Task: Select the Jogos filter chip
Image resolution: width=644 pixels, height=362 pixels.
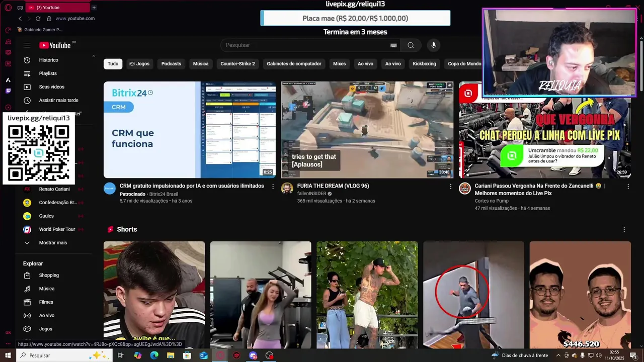Action: [139, 64]
